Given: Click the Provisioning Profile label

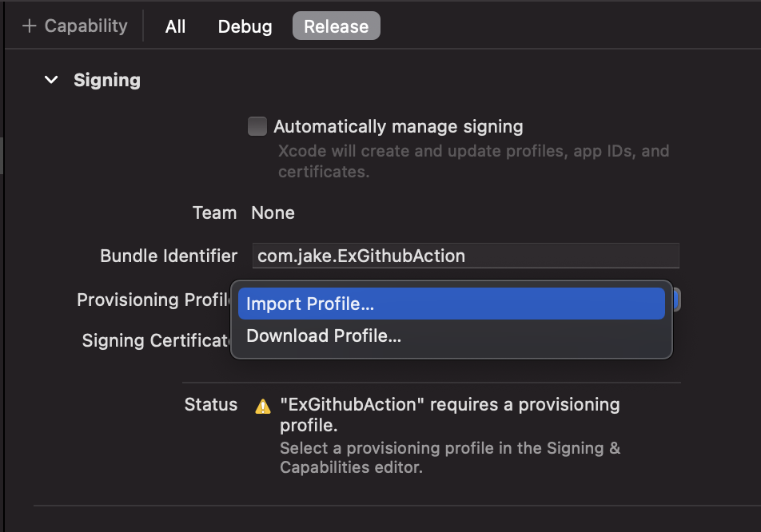Looking at the screenshot, I should tap(154, 300).
